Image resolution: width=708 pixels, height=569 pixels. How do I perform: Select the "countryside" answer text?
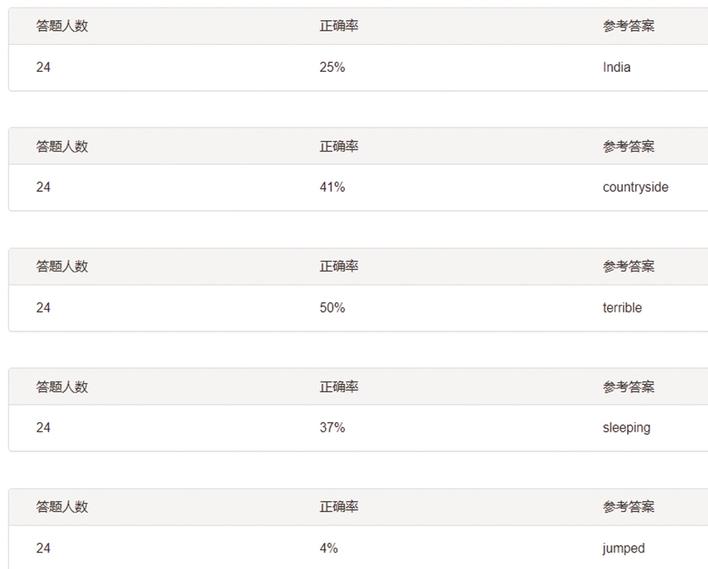(x=635, y=187)
